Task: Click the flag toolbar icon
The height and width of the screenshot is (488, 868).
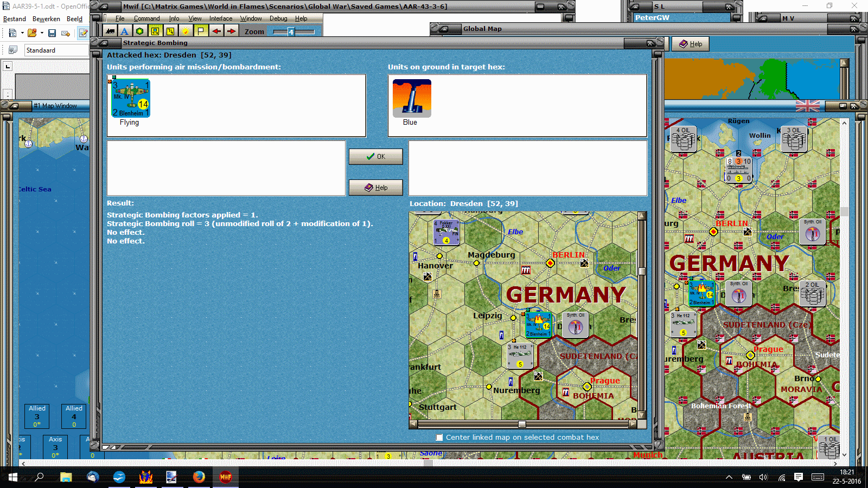Action: (201, 31)
